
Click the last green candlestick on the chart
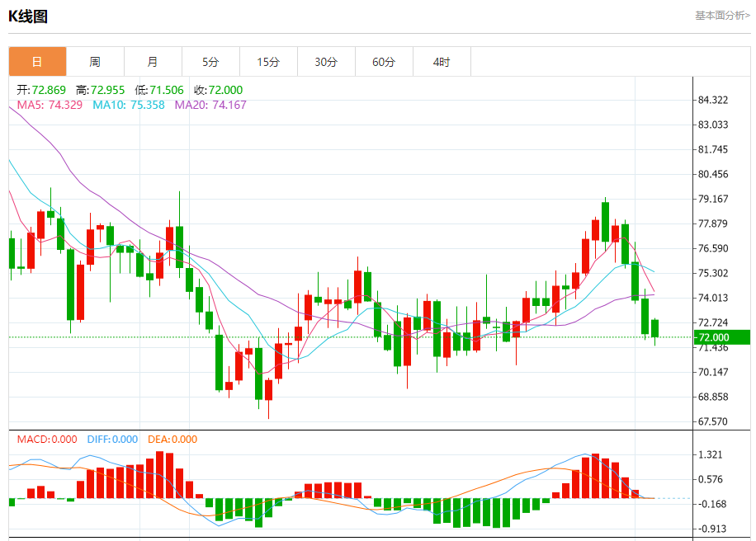pyautogui.click(x=654, y=328)
